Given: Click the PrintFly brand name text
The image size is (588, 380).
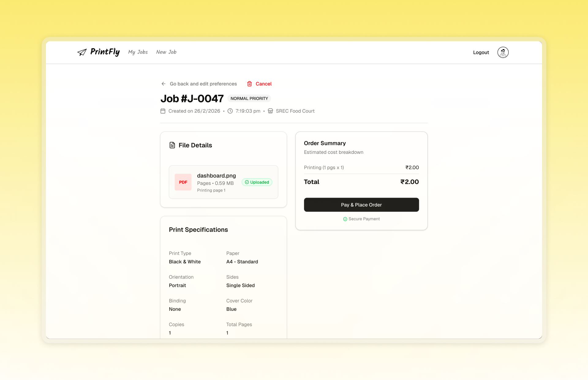Looking at the screenshot, I should pos(105,52).
